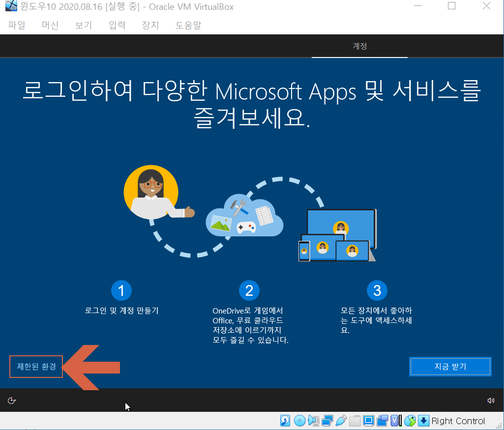504x430 pixels.
Task: Click the display settings status icon
Action: coord(369,421)
